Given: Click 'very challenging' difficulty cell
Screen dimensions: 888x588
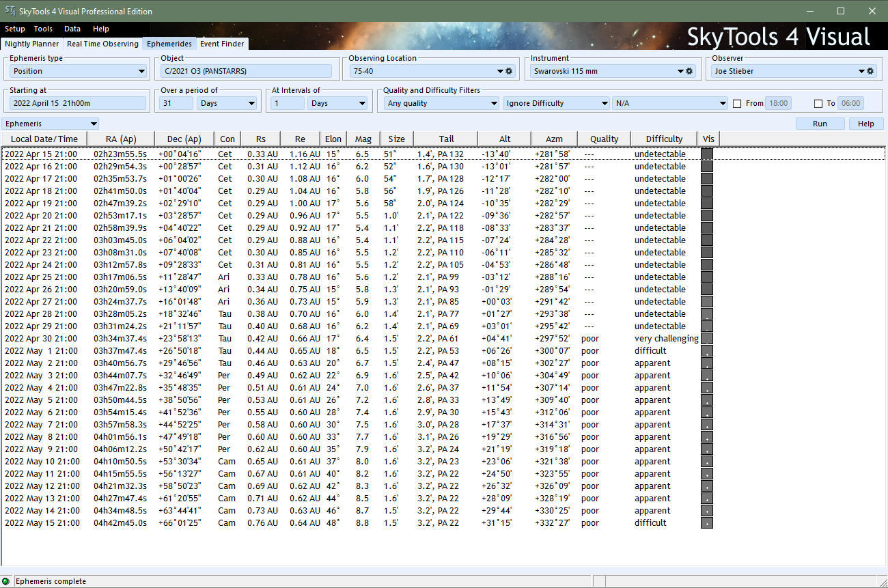Looking at the screenshot, I should point(666,339).
